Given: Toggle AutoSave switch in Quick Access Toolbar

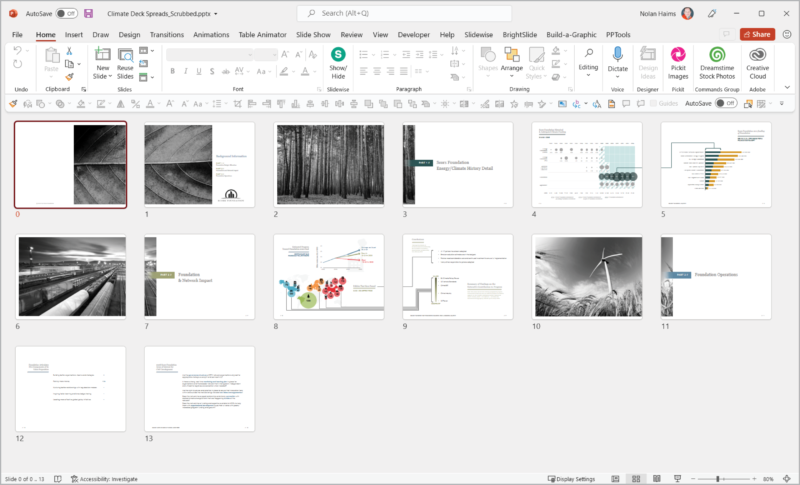Looking at the screenshot, I should (x=726, y=104).
